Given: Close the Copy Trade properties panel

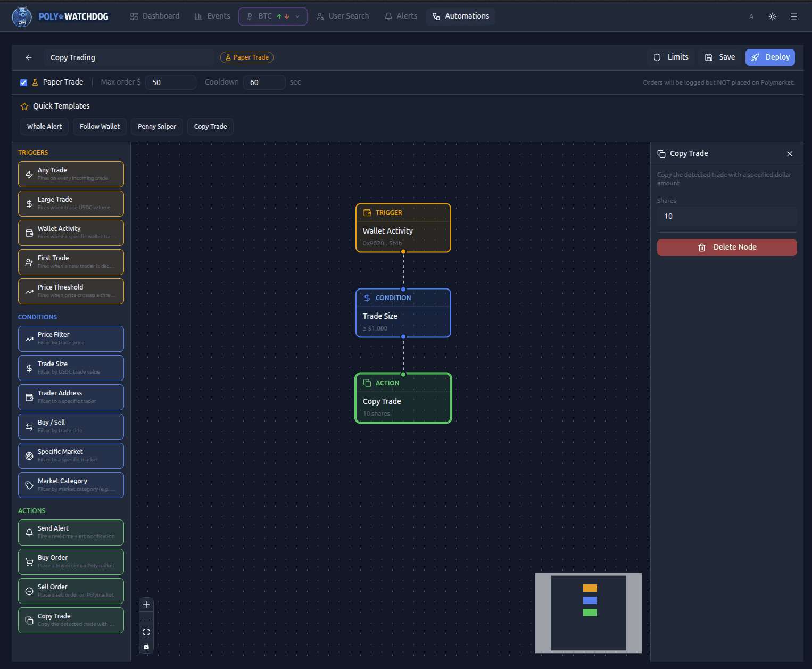Looking at the screenshot, I should coord(790,154).
